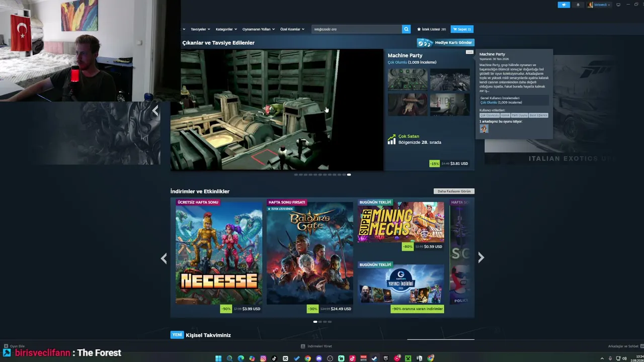Image resolution: width=644 pixels, height=362 pixels.
Task: Click the Çok Oyunculu user tag
Action: pos(490,115)
